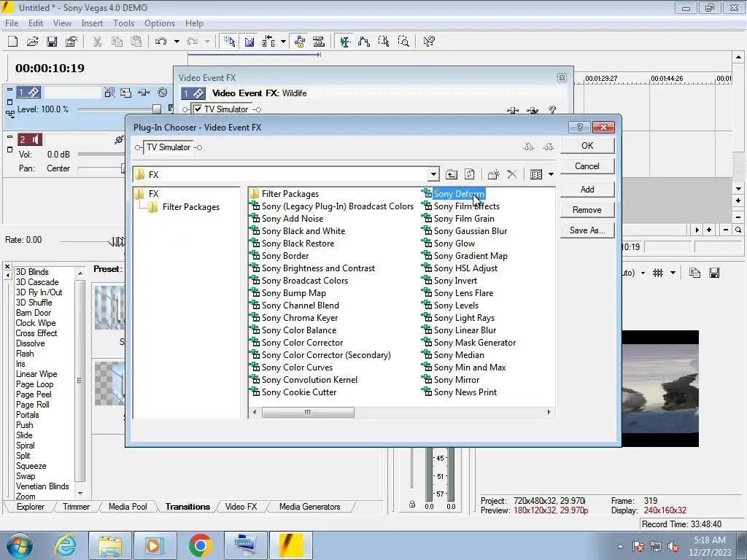747x560 pixels.
Task: Open the Auto Ripple mode dropdown arrow
Action: tap(284, 42)
